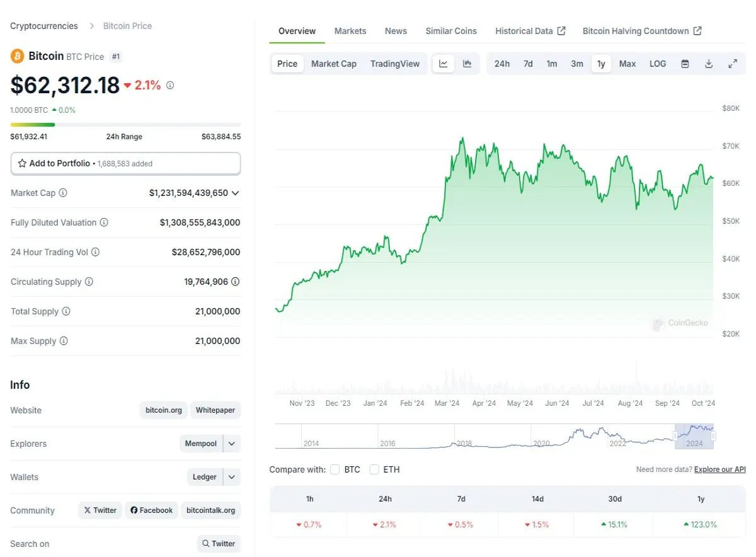Open the Max Supply info icon
Screen dimensions: 756x557
point(64,341)
